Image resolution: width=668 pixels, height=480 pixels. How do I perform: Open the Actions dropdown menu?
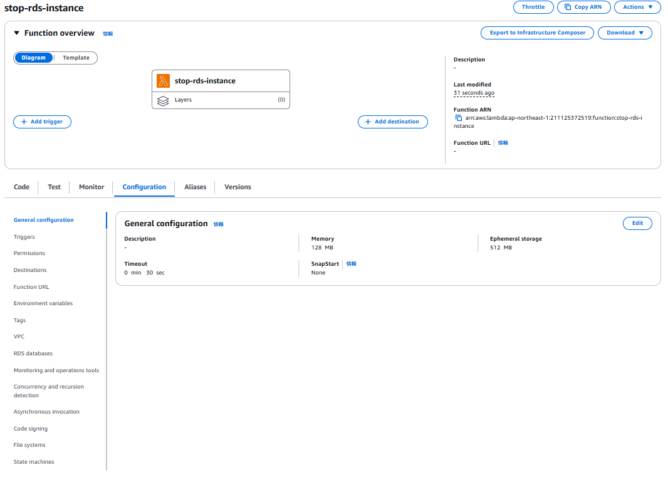tap(637, 7)
